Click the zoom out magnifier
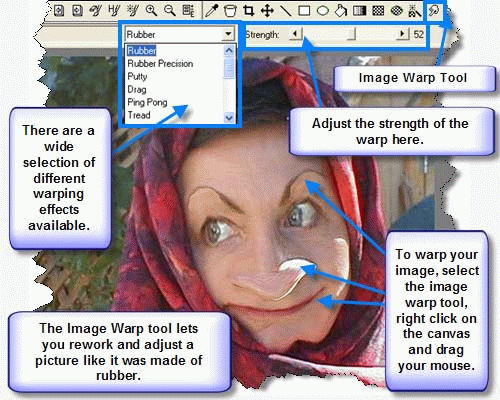This screenshot has height=400, width=500. [x=170, y=11]
